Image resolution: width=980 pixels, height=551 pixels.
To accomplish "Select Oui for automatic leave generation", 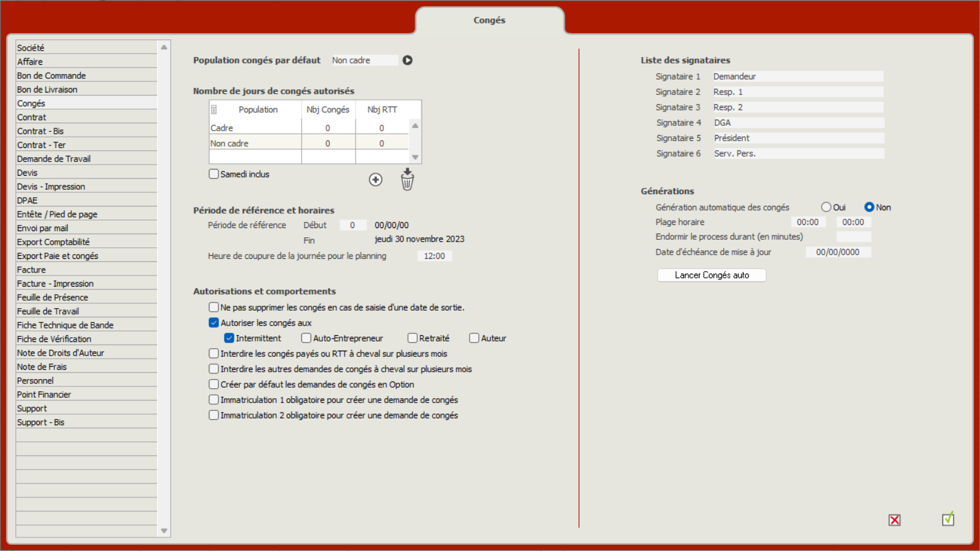I will point(826,207).
